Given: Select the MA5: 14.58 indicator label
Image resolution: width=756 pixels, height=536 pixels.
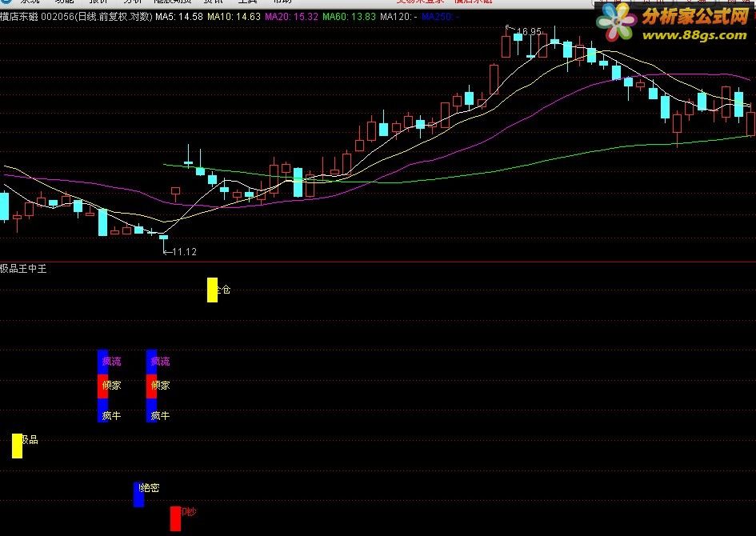Looking at the screenshot, I should (179, 17).
